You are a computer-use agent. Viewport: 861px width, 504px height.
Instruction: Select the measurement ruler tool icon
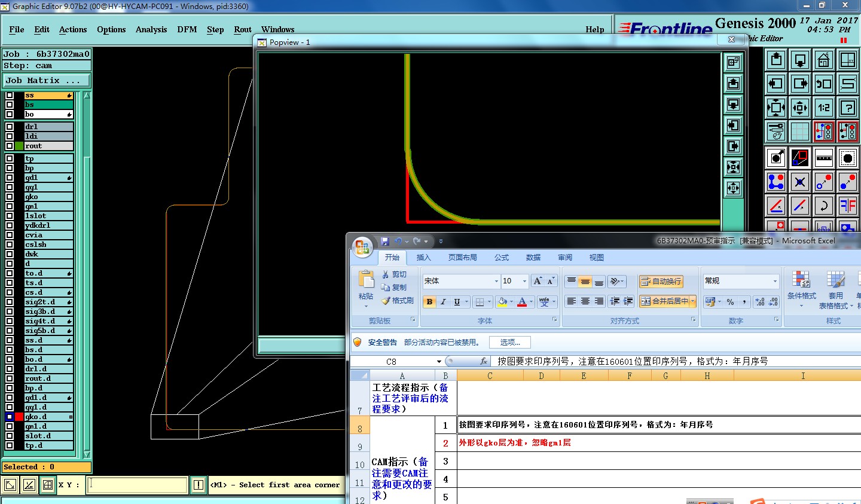[x=824, y=158]
